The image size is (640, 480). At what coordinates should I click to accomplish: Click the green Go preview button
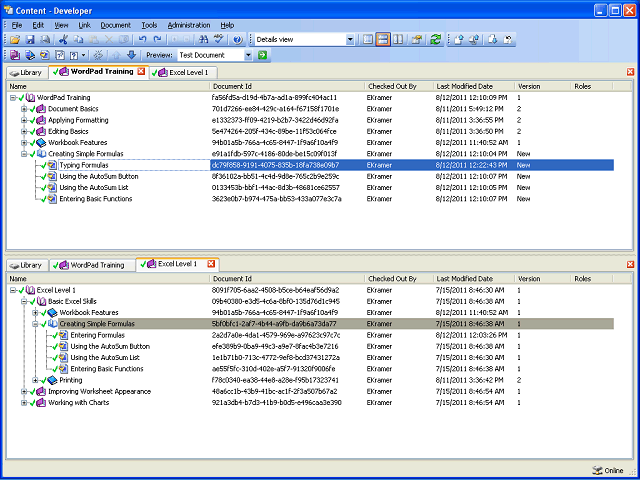[x=262, y=55]
